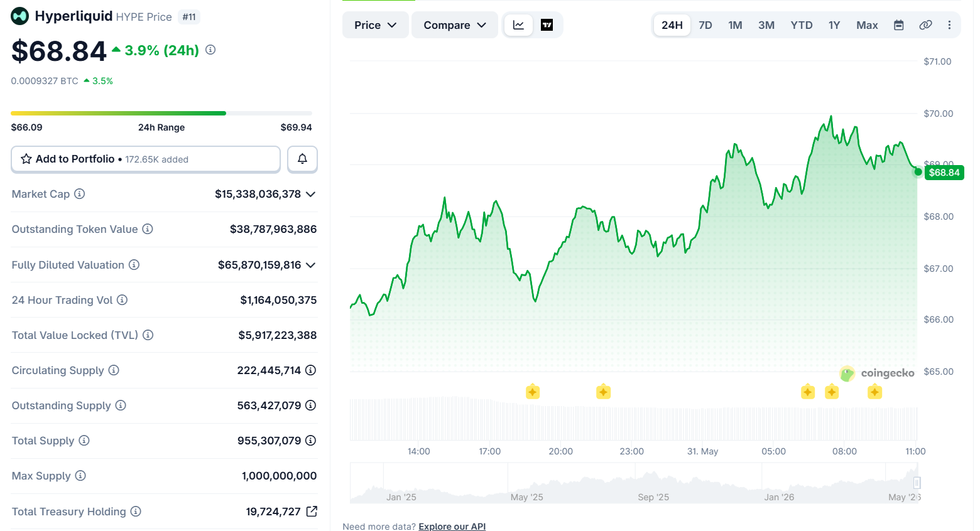Select the Max time range tab

[867, 25]
